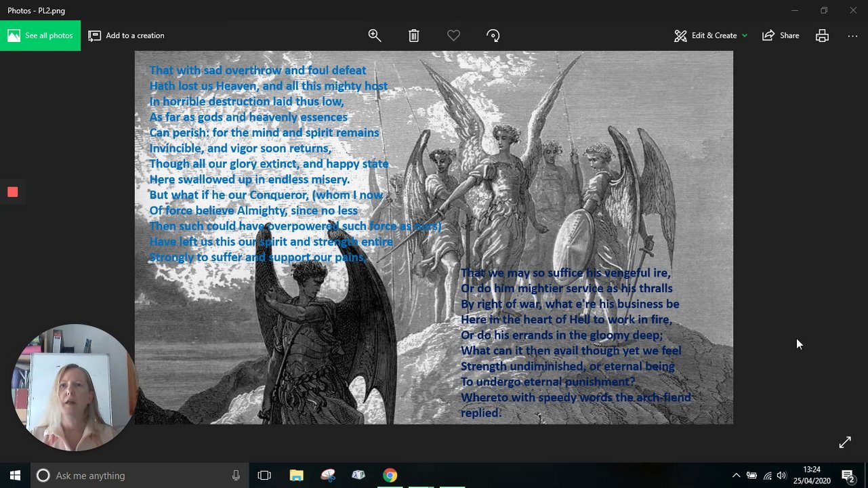Screen dimensions: 868x488
Task: Open the Edit & Create dropdown
Action: (x=711, y=36)
